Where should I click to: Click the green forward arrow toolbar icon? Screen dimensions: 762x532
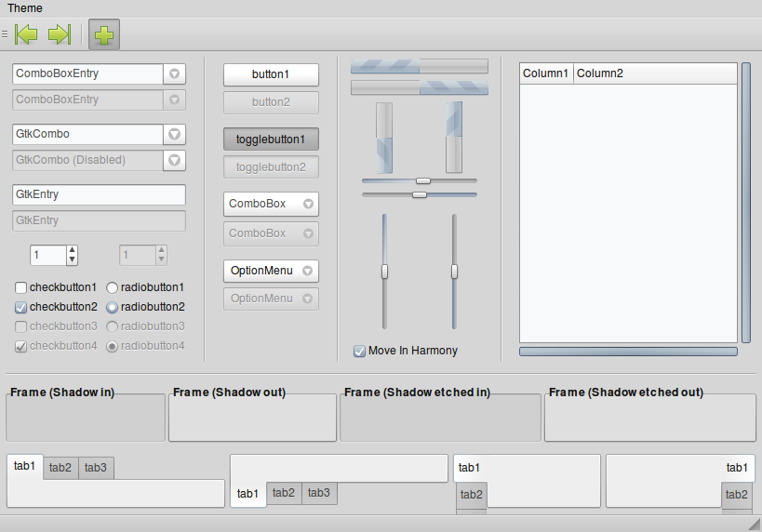[60, 34]
